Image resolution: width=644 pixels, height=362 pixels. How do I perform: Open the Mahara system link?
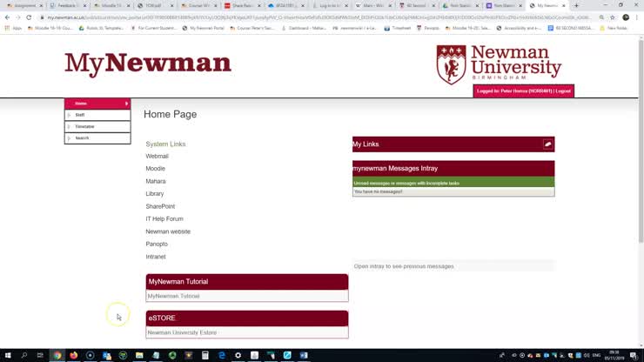click(156, 181)
